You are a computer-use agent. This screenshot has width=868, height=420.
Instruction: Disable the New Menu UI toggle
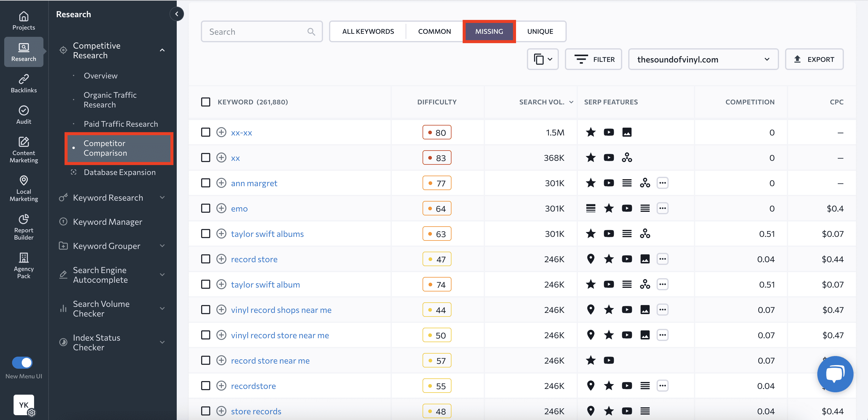click(22, 363)
